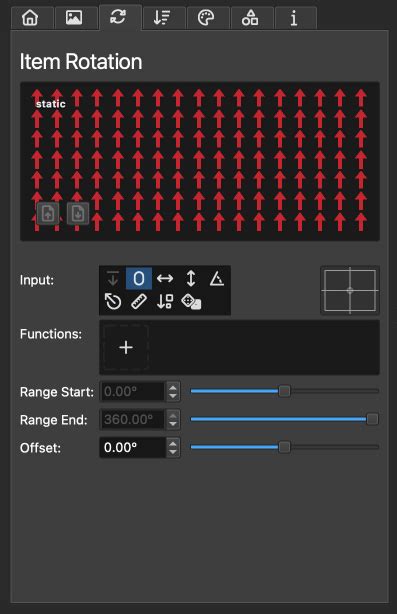Open the Sorting tab with descending bars

coord(162,18)
